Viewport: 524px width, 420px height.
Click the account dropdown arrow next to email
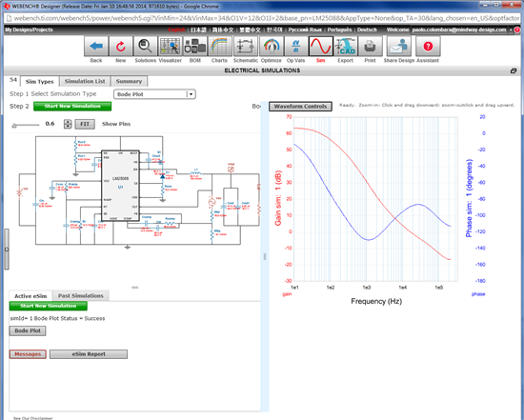pyautogui.click(x=511, y=30)
